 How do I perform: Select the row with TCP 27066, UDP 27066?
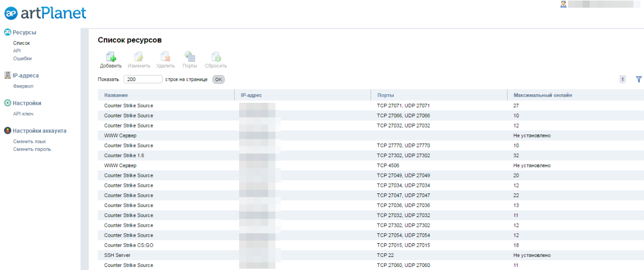pyautogui.click(x=371, y=116)
